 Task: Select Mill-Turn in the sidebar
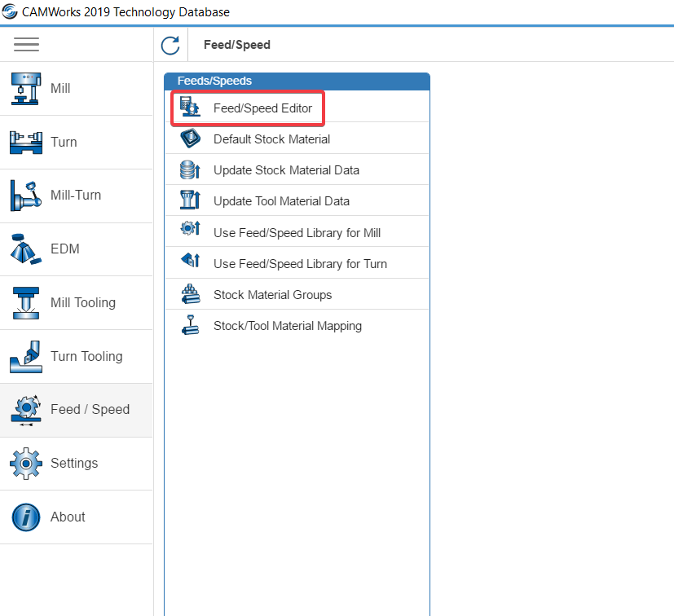[x=77, y=196]
